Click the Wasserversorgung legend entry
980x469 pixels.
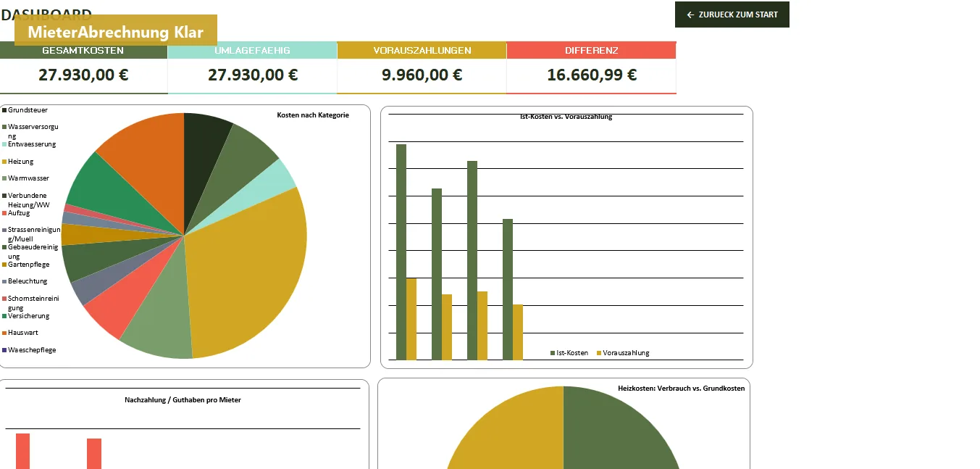point(32,131)
